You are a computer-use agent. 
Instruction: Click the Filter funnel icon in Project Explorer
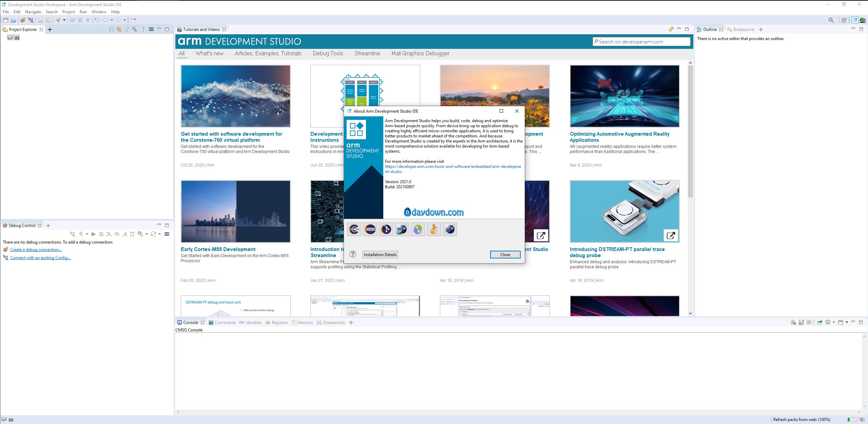127,30
